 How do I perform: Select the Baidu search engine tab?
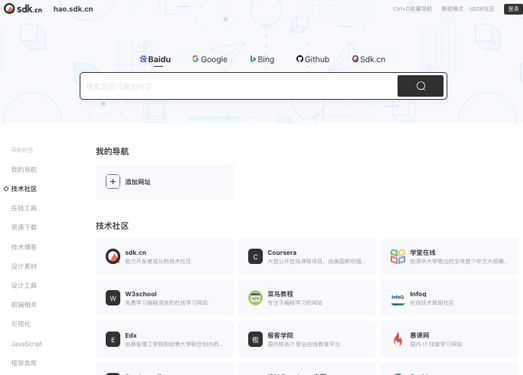coord(155,59)
